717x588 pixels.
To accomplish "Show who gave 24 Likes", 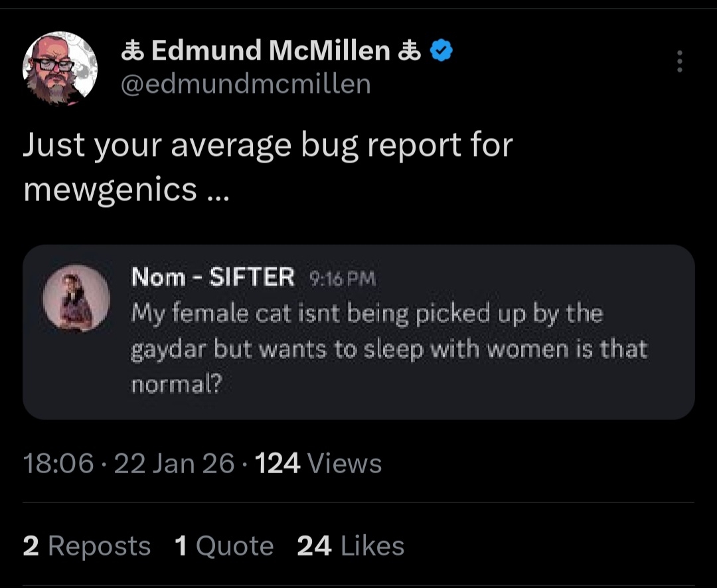I will tap(351, 546).
